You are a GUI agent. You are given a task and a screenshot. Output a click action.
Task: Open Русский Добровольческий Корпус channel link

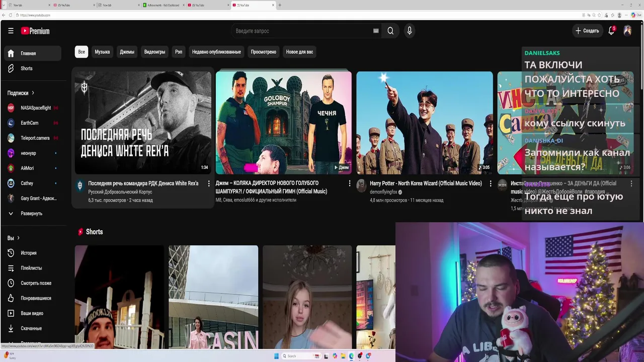pyautogui.click(x=120, y=192)
